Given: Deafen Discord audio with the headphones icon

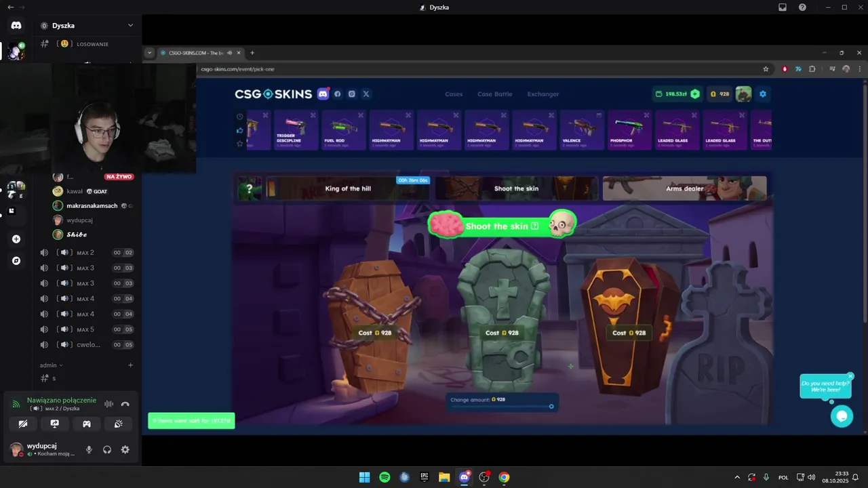Looking at the screenshot, I should pos(107,449).
